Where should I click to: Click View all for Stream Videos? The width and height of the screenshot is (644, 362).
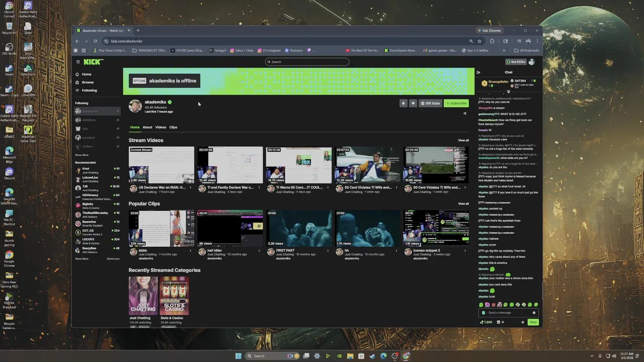point(463,140)
